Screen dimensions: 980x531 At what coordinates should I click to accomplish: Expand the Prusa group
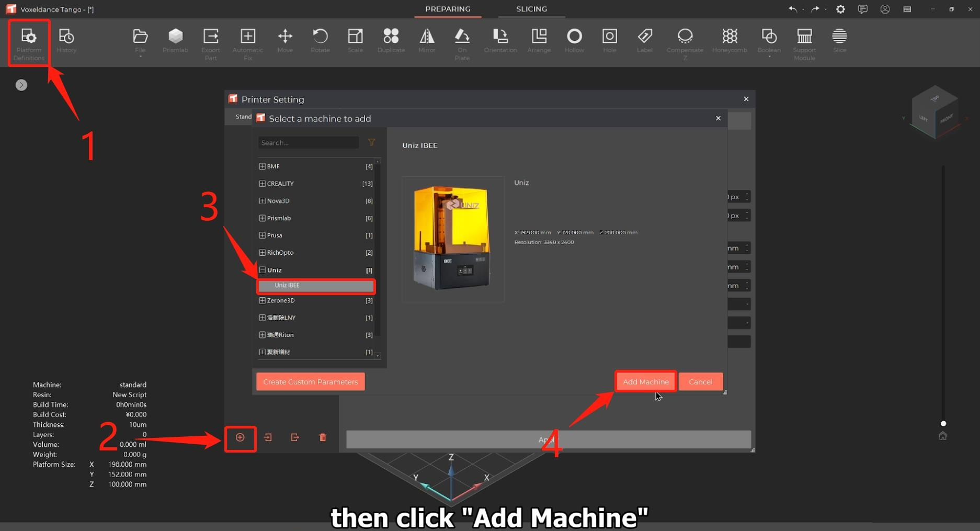[263, 235]
